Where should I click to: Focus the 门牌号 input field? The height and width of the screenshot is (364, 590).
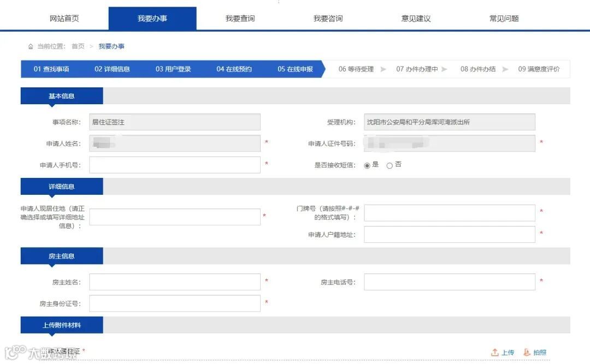click(450, 213)
